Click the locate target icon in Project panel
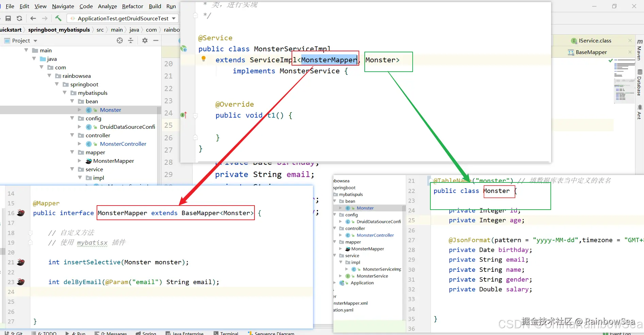644x335 pixels. [120, 40]
